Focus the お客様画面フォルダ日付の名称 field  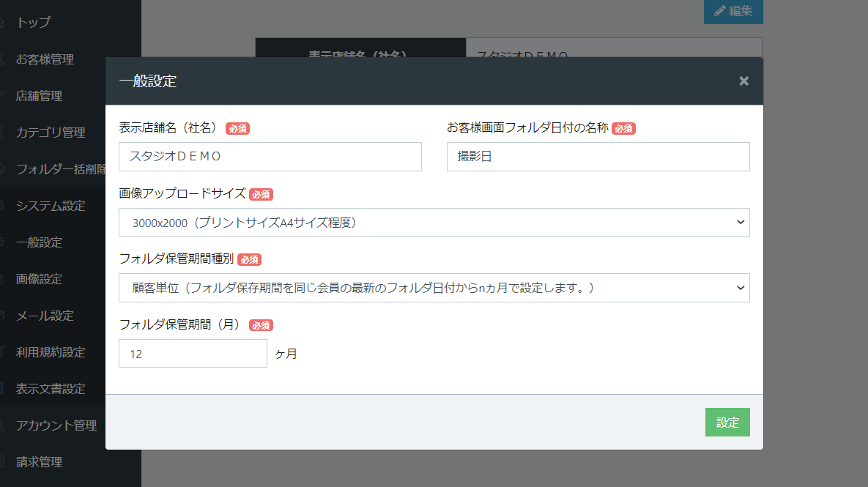(x=598, y=157)
